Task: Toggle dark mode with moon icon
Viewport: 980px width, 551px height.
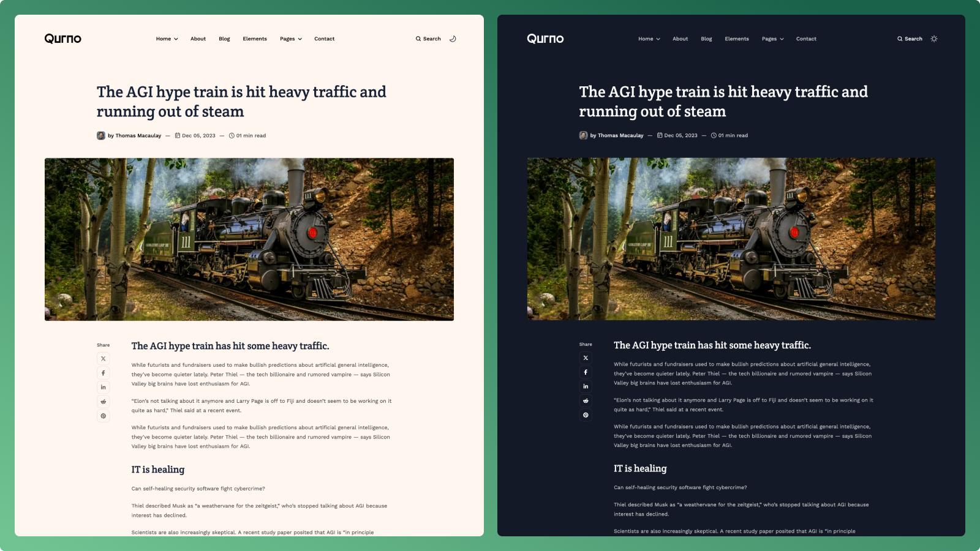Action: pyautogui.click(x=453, y=39)
